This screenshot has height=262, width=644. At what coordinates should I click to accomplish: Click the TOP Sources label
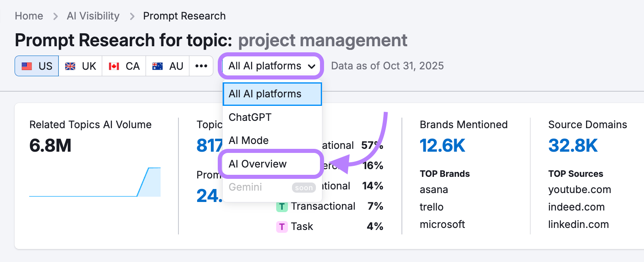(x=575, y=174)
